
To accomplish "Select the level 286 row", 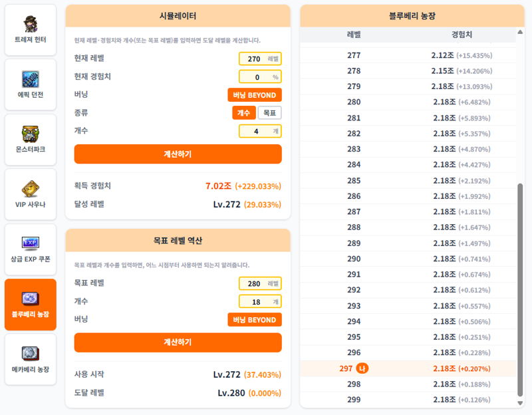I will (408, 196).
